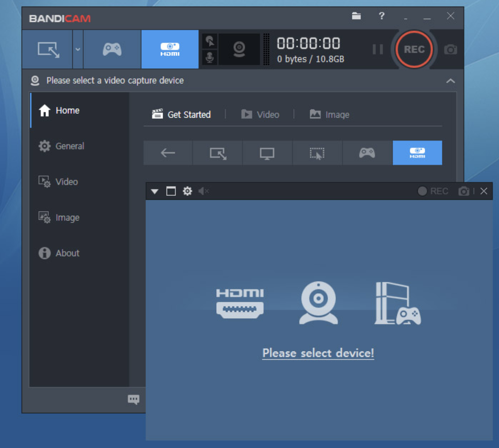Click the game console icon
Viewport: 499px width, 448px height.
[397, 303]
